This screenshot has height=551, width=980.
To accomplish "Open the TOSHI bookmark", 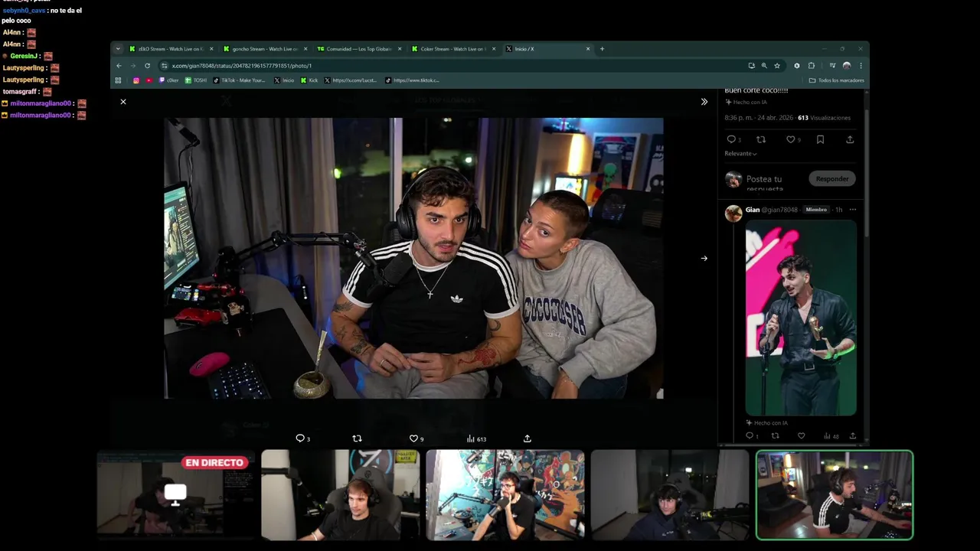I will tap(196, 80).
